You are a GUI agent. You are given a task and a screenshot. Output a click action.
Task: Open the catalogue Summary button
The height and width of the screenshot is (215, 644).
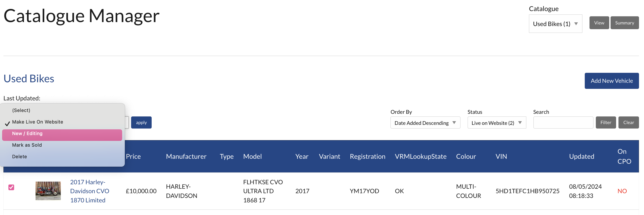coord(624,23)
